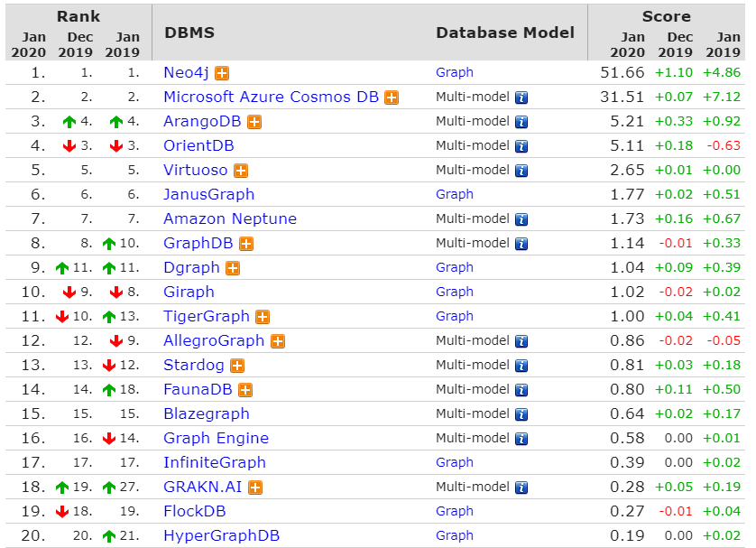Screen dimensions: 756x548
Task: Select the Neo4j score 51.66
Action: (x=622, y=73)
